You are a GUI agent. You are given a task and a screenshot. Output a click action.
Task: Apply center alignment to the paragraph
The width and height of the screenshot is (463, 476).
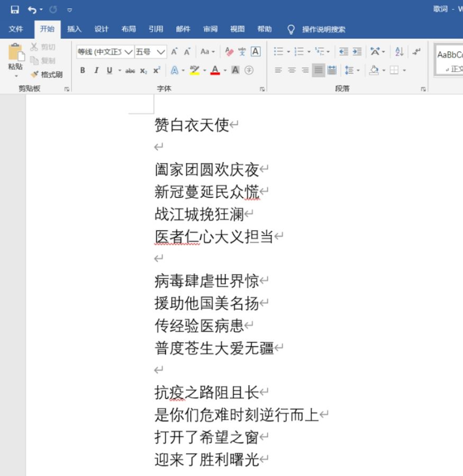pyautogui.click(x=292, y=70)
